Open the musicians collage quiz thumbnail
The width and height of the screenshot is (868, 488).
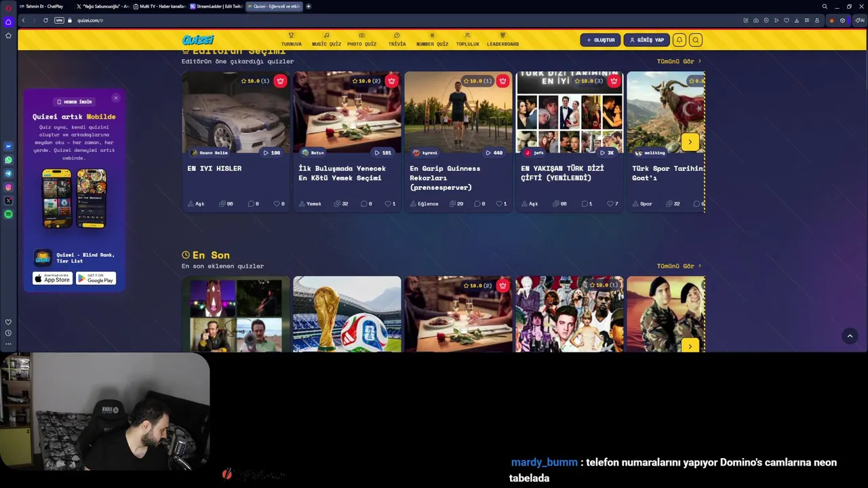point(569,314)
